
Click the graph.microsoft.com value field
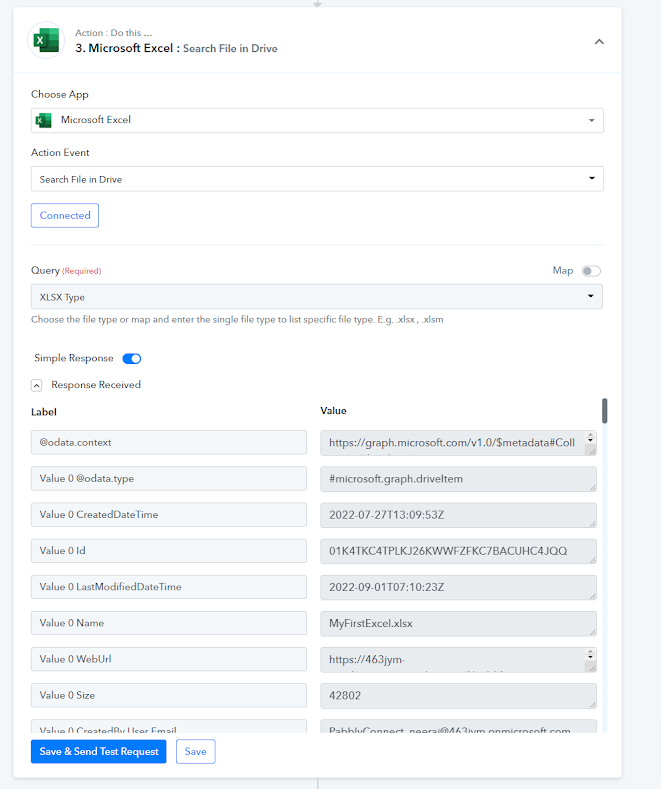(x=458, y=443)
